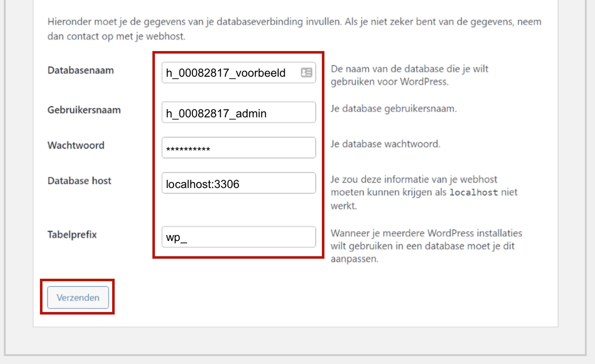Click the Tabelprefix field containing wp_
The width and height of the screenshot is (595, 364).
pos(238,237)
